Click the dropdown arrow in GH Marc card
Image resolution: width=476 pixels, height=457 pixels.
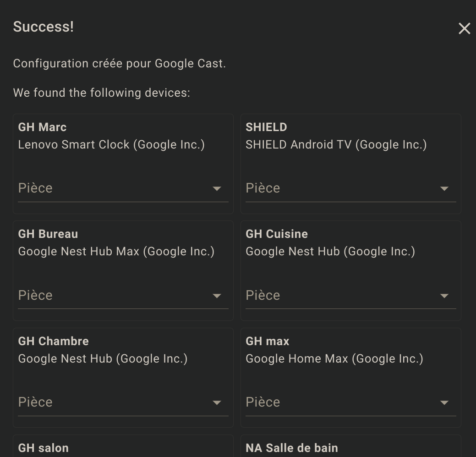[217, 189]
